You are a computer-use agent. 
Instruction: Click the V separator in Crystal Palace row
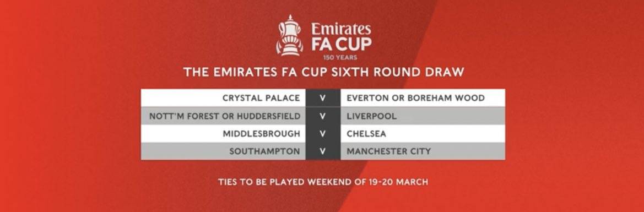tap(323, 98)
